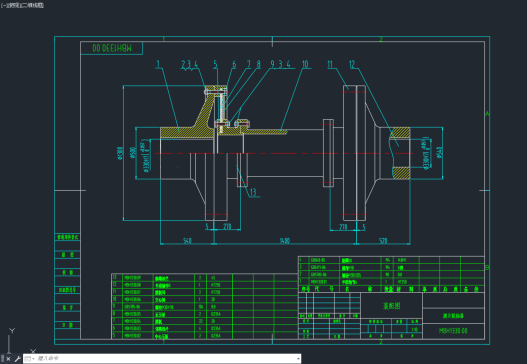Select the 540 dimension text
The height and width of the screenshot is (364, 527).
pyautogui.click(x=187, y=241)
